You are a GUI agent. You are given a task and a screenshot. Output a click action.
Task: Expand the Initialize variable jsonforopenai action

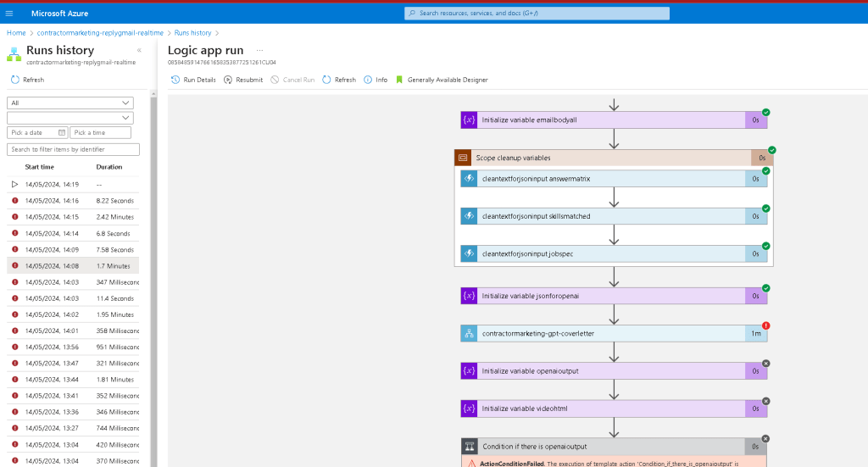click(x=614, y=296)
